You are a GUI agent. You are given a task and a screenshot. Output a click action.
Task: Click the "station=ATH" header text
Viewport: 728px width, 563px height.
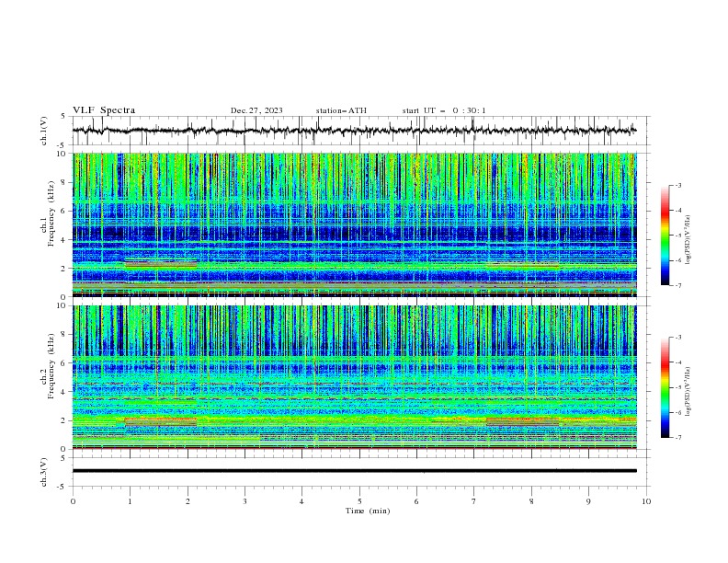click(x=341, y=110)
